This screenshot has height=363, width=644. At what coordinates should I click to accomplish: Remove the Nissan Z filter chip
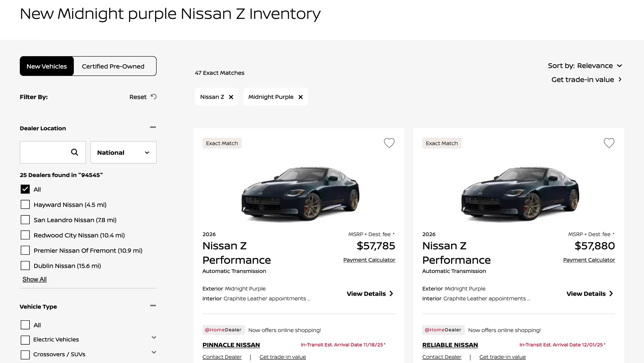click(x=231, y=97)
